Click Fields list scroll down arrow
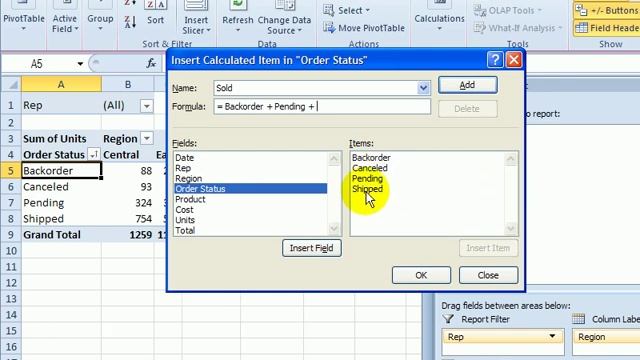 click(x=334, y=228)
